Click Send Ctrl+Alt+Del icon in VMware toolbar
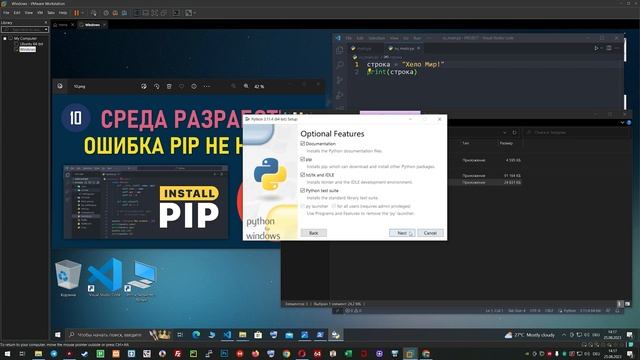Viewport: 640px width, 360px height. [x=93, y=13]
